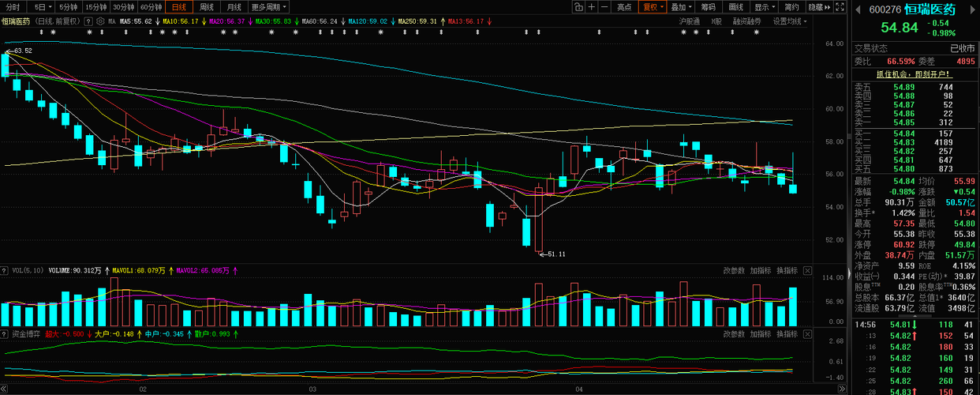Click the MA5:55.62 indicator label
The width and height of the screenshot is (980, 395).
coord(136,21)
